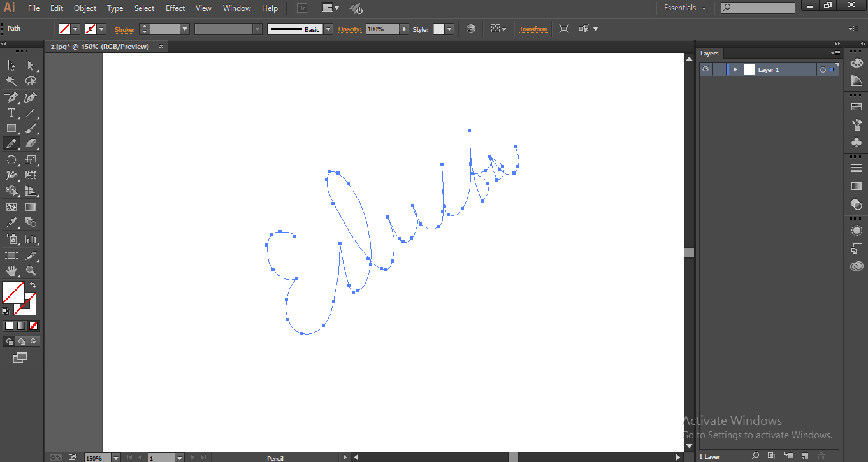Select the Hand tool
This screenshot has height=462, width=868.
[11, 271]
